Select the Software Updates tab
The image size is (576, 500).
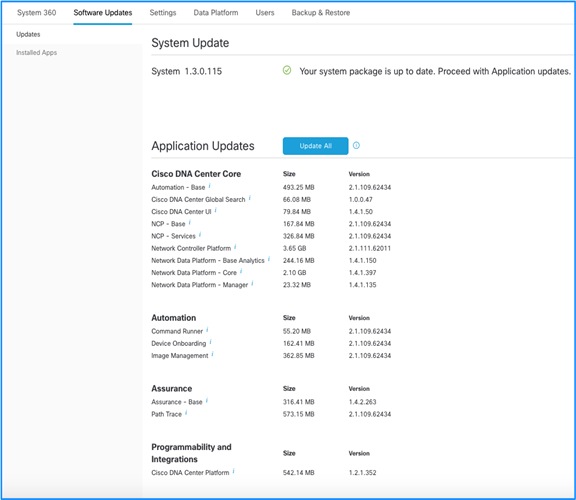point(102,12)
